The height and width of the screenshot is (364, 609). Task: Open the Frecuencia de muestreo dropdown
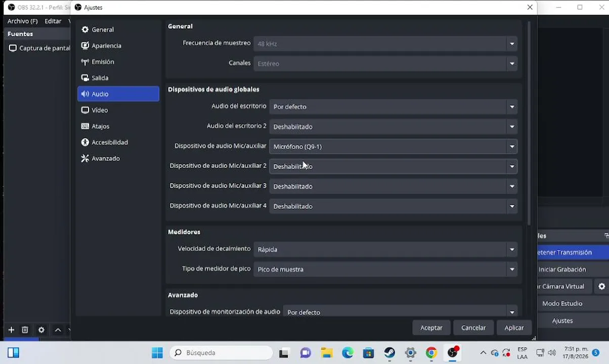pyautogui.click(x=385, y=44)
